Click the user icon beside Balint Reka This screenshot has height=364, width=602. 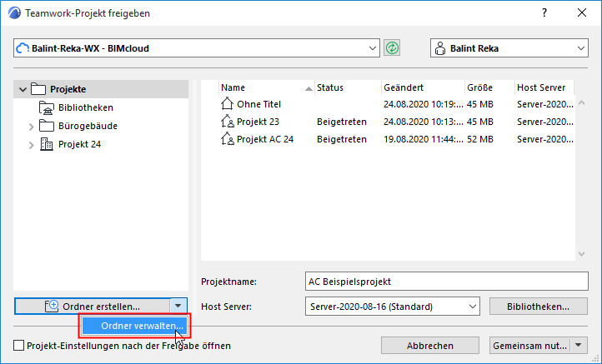click(x=440, y=48)
